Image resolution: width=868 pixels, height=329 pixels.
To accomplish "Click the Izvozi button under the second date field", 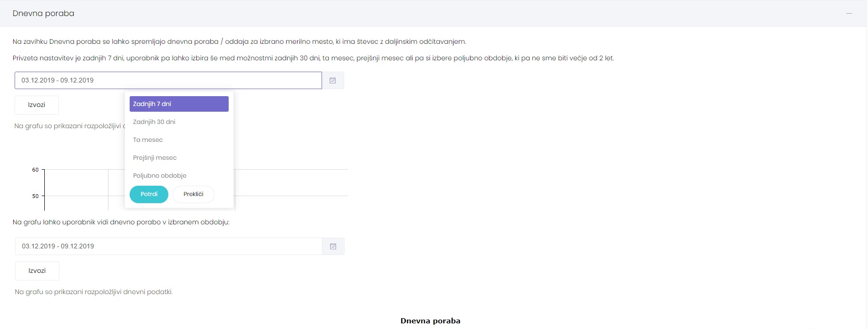I will pyautogui.click(x=37, y=271).
